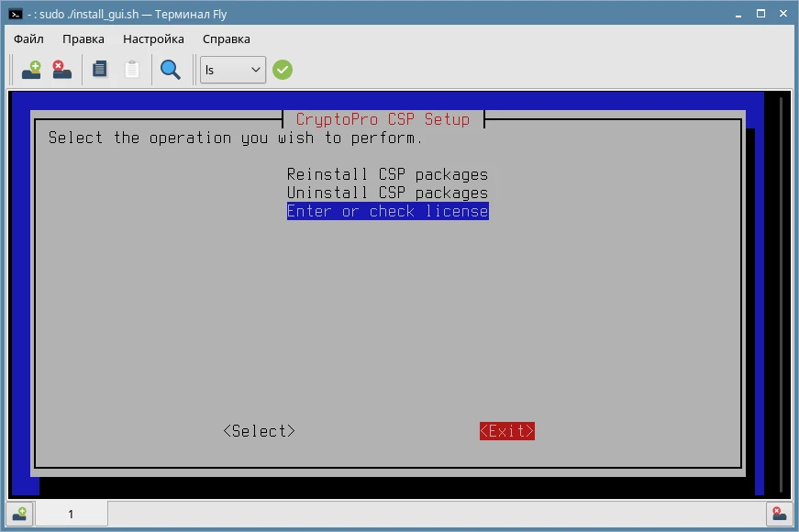Click the terminal icon in the title bar

point(16,14)
